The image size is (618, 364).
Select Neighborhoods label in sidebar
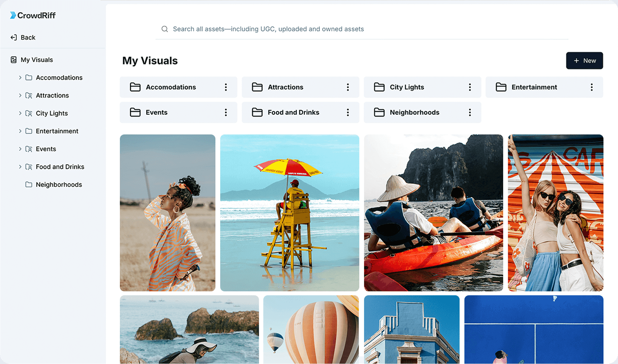59,184
